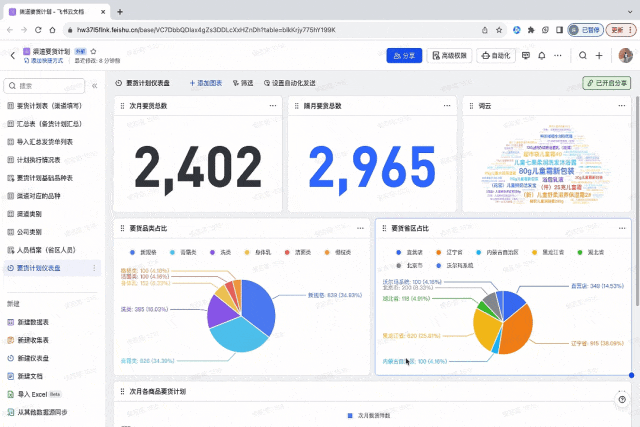The width and height of the screenshot is (640, 427).
Task: Toggle the purple legend dot in 品类占比 chart
Action: (212, 252)
